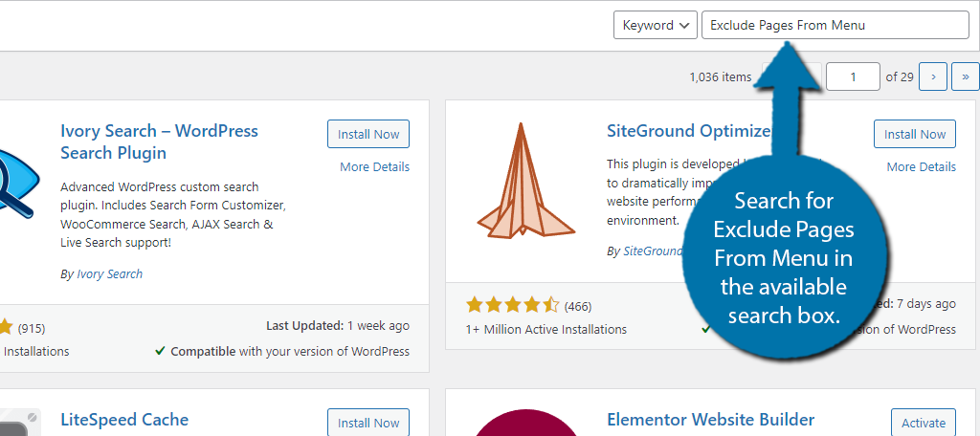The height and width of the screenshot is (436, 980).
Task: Open LiteSpeed Cache title link
Action: coord(124,419)
